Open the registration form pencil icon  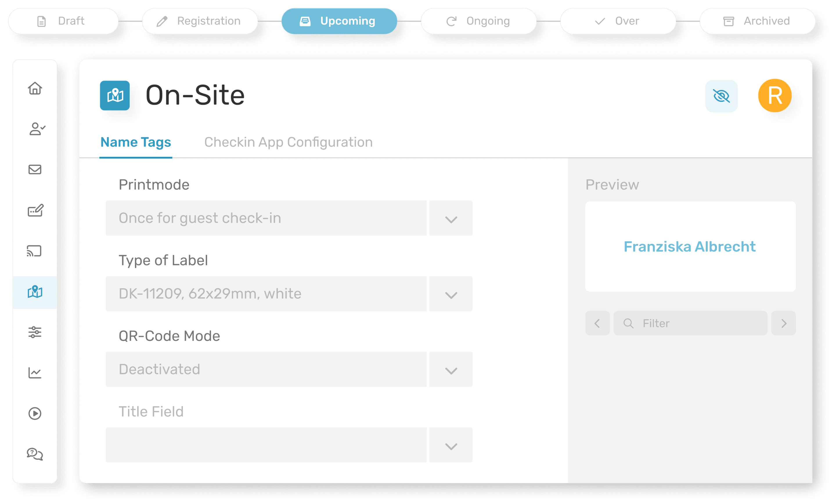(x=35, y=210)
